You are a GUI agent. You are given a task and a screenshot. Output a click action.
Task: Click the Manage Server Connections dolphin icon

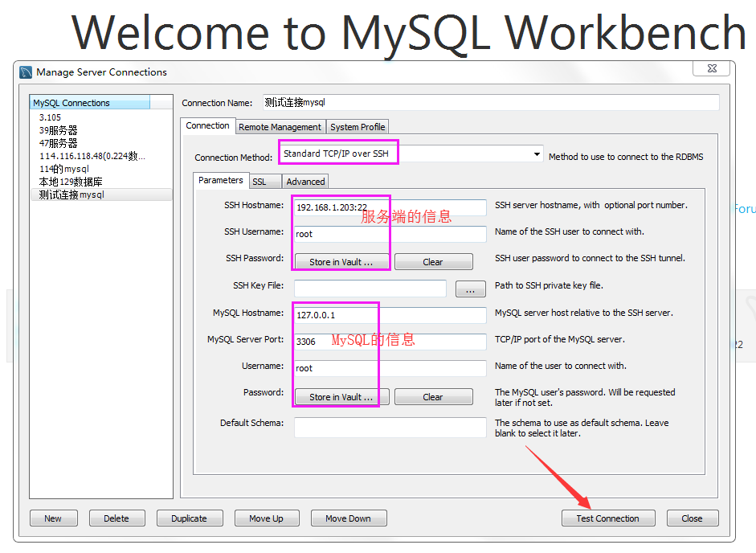coord(26,72)
